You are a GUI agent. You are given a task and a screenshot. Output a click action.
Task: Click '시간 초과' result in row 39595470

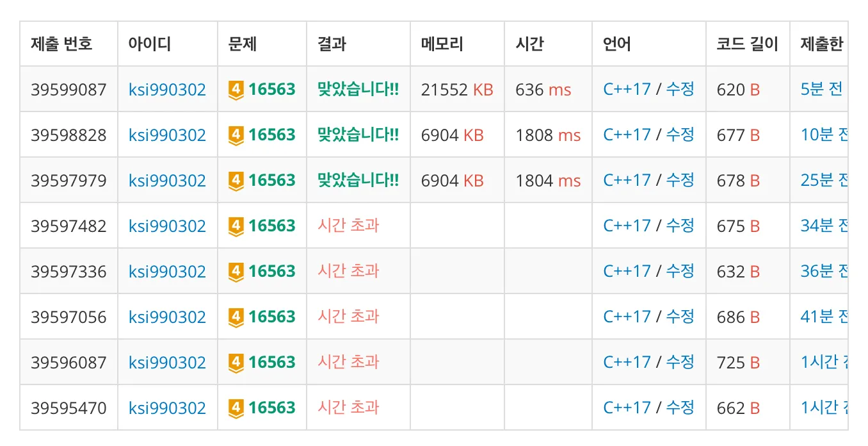click(x=348, y=408)
